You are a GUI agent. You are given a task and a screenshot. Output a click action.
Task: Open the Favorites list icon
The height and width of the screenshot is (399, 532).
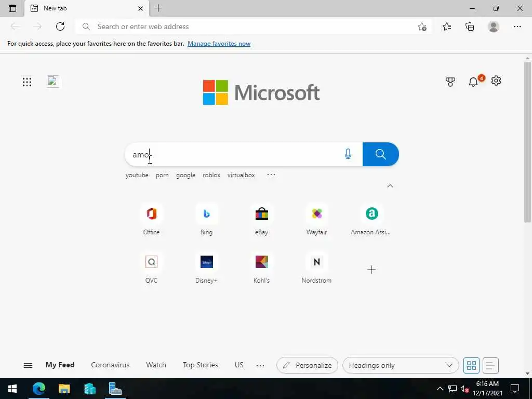(447, 26)
